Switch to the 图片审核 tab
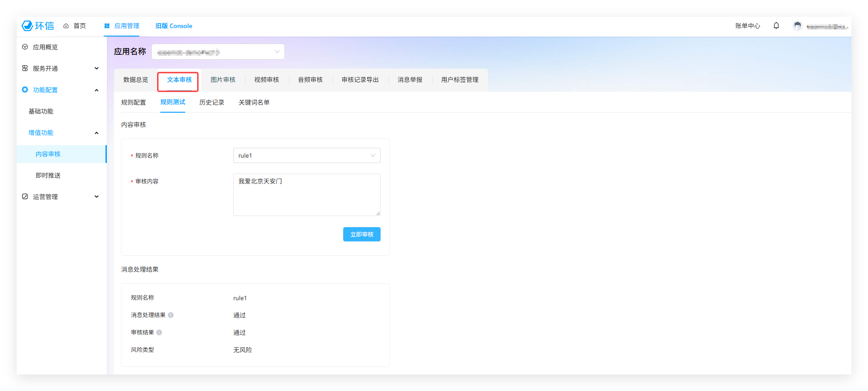 point(223,80)
